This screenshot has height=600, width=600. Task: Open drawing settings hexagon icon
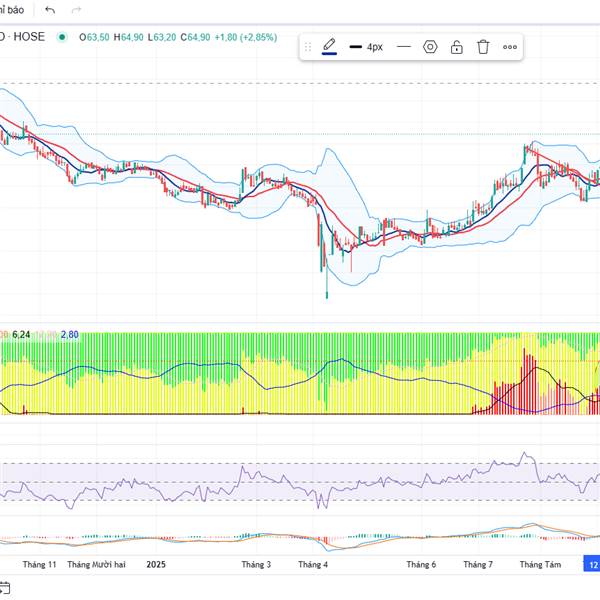(x=430, y=47)
